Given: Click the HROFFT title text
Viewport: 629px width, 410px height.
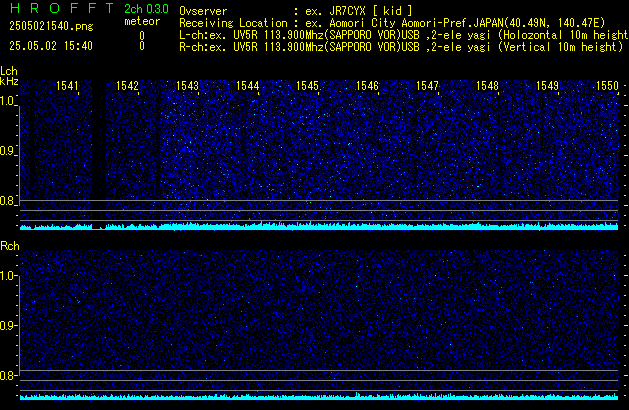Looking at the screenshot, I should [62, 8].
